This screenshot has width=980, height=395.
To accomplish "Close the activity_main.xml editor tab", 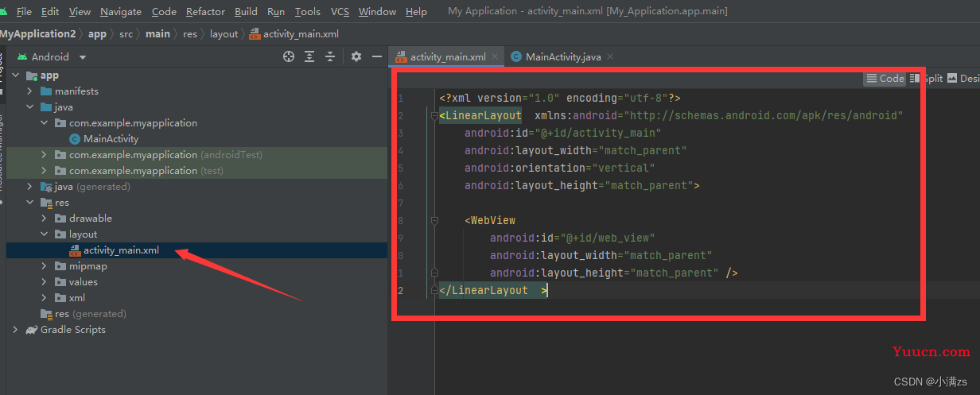I will coord(495,56).
